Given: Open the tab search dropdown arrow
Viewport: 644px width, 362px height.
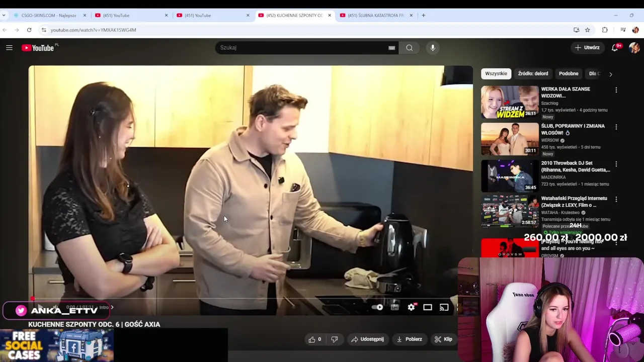Looking at the screenshot, I should [x=4, y=15].
